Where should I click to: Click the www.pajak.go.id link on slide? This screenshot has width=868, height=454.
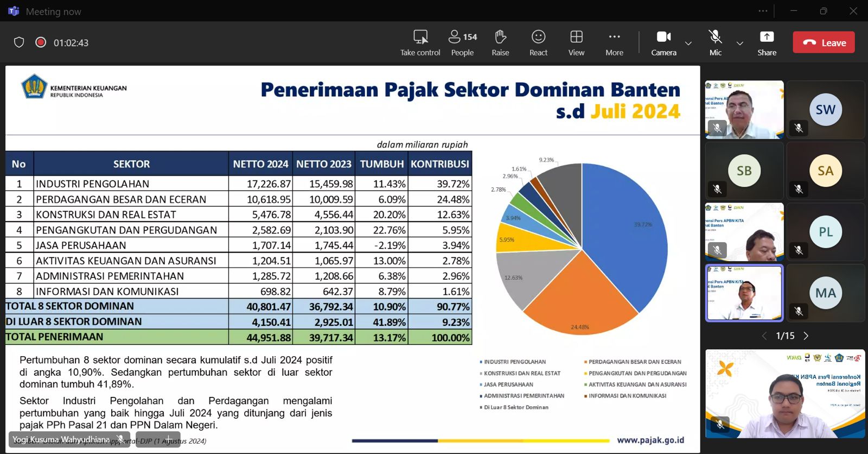(650, 440)
